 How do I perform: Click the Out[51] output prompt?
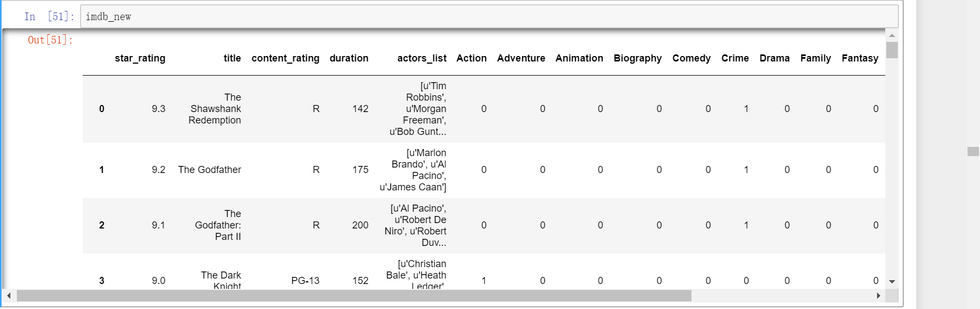(x=50, y=40)
